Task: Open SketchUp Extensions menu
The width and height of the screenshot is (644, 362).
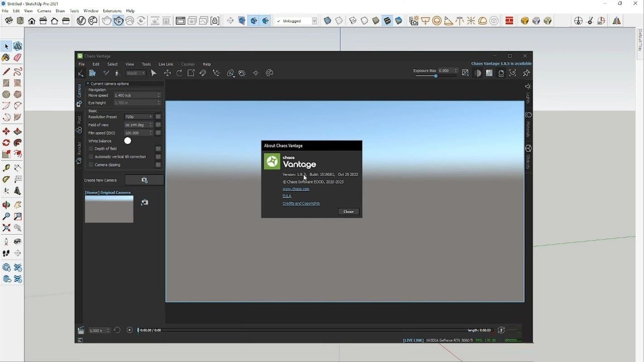Action: click(x=112, y=11)
